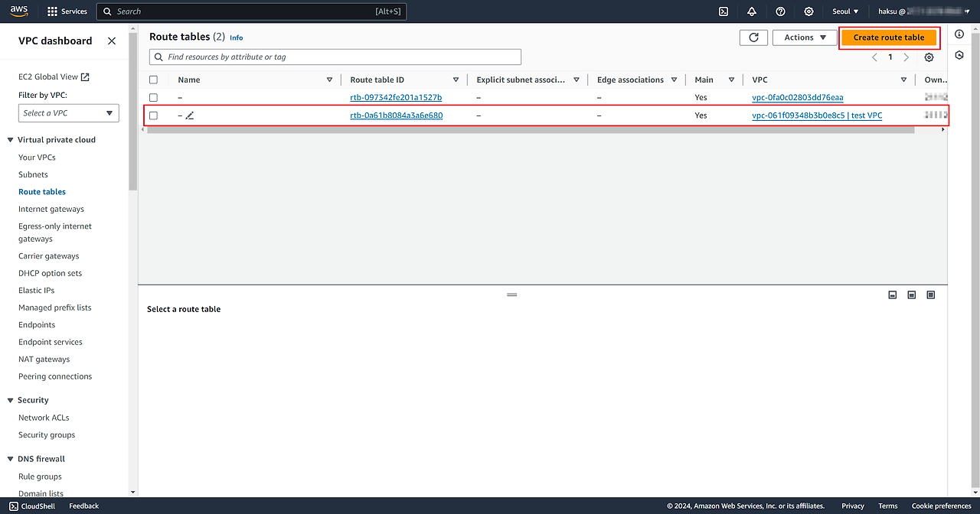Open CloudShell icon in top navigation bar
Image resolution: width=980 pixels, height=514 pixels.
click(723, 11)
